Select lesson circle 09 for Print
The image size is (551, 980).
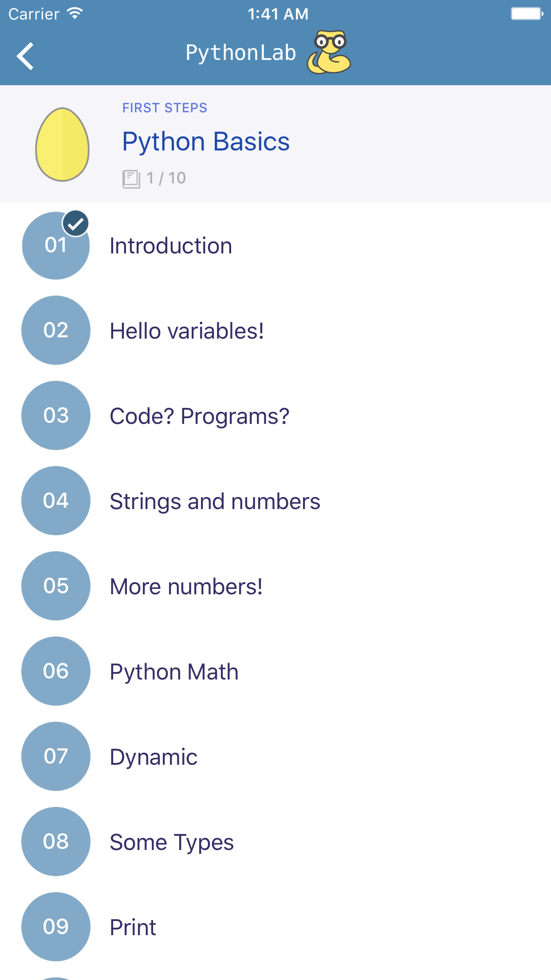[55, 927]
